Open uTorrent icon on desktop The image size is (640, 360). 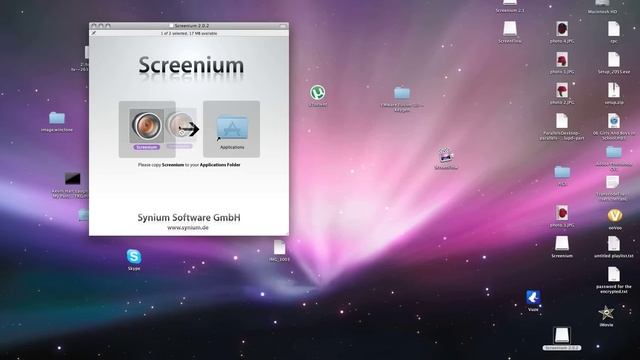tap(318, 93)
